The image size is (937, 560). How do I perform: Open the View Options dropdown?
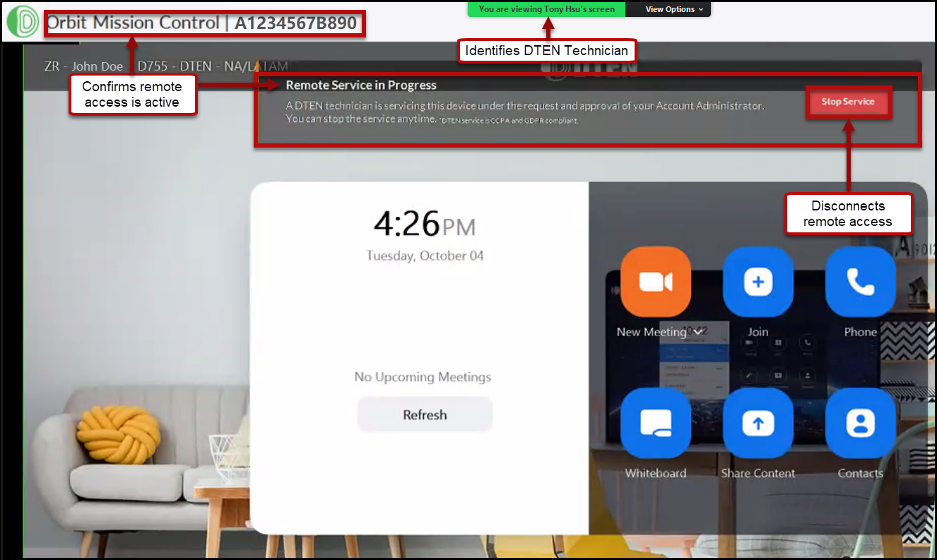click(674, 9)
